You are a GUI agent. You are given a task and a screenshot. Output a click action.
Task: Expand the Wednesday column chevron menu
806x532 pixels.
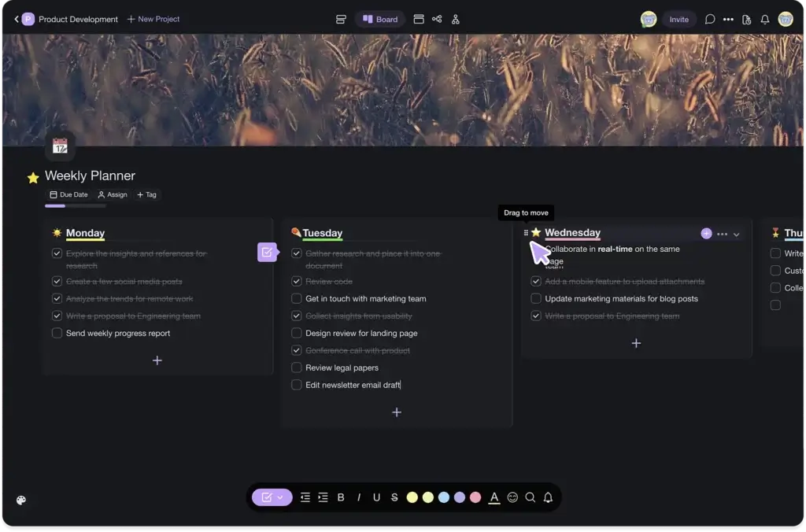click(736, 234)
